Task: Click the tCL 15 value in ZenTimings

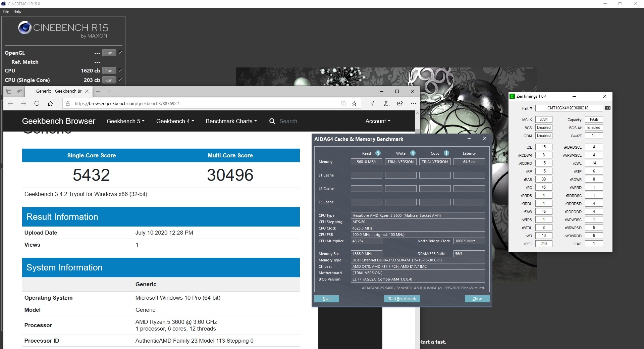Action: coord(544,147)
